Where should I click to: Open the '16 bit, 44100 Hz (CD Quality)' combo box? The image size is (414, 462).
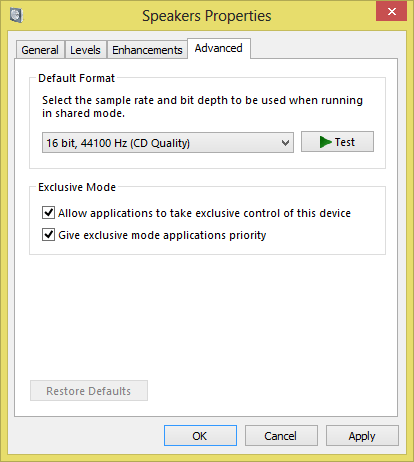point(168,143)
